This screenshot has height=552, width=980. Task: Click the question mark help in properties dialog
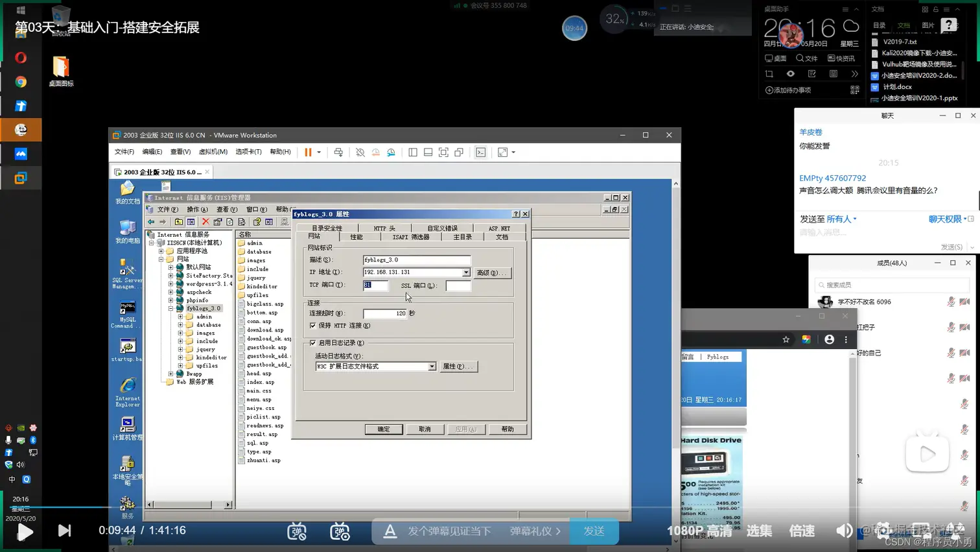click(x=516, y=214)
